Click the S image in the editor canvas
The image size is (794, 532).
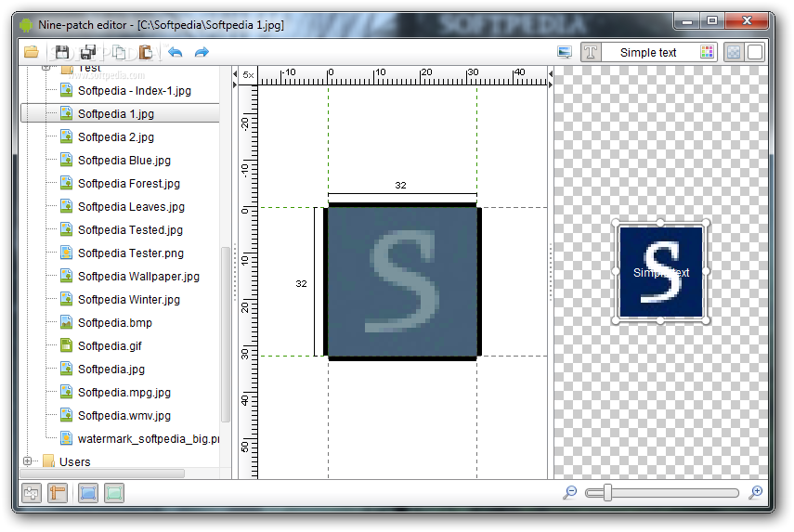click(x=402, y=281)
